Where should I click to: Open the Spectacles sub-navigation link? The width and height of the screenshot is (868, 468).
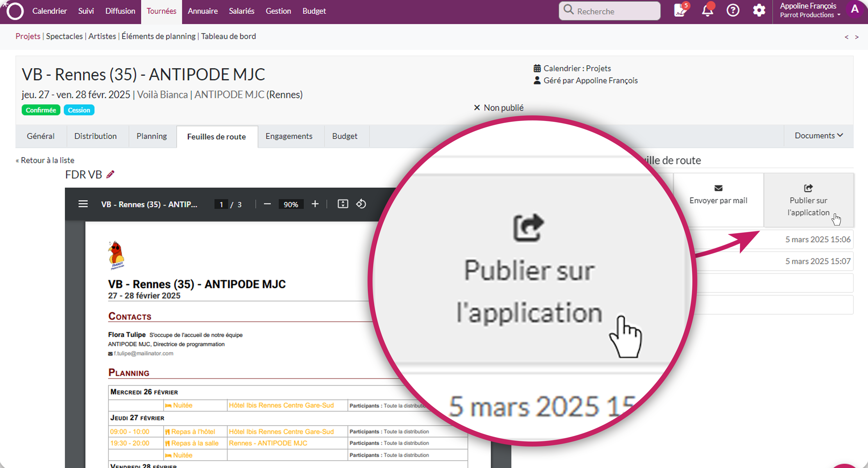pos(64,36)
